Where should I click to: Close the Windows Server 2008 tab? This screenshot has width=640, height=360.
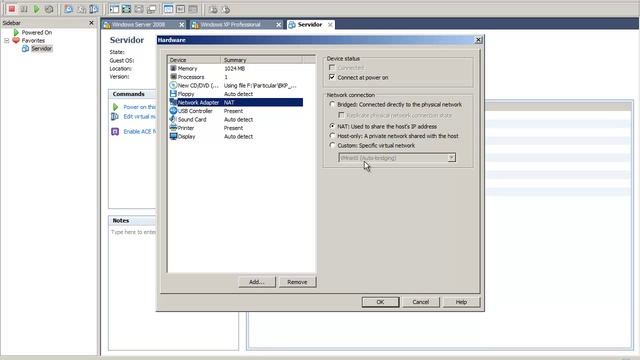point(182,25)
